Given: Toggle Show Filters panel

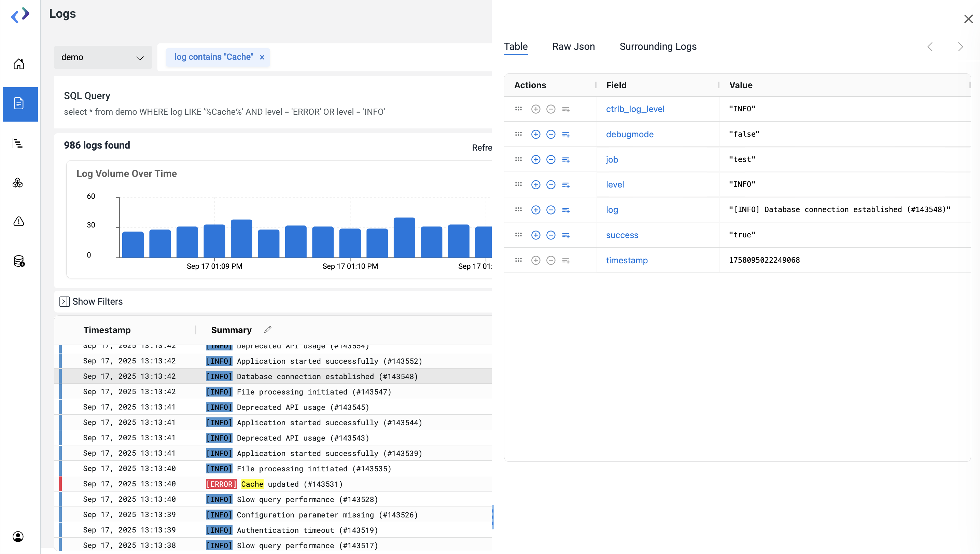Looking at the screenshot, I should point(91,301).
